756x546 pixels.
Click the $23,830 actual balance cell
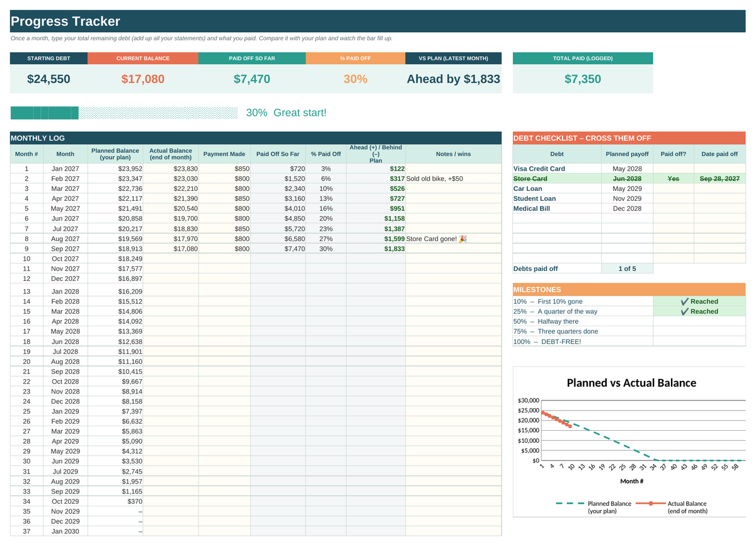pyautogui.click(x=171, y=169)
